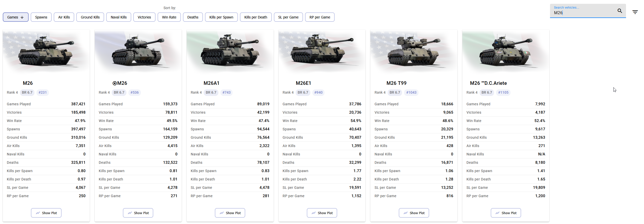Sort vehicles by Kills per Death
Image resolution: width=644 pixels, height=224 pixels.
(x=256, y=17)
